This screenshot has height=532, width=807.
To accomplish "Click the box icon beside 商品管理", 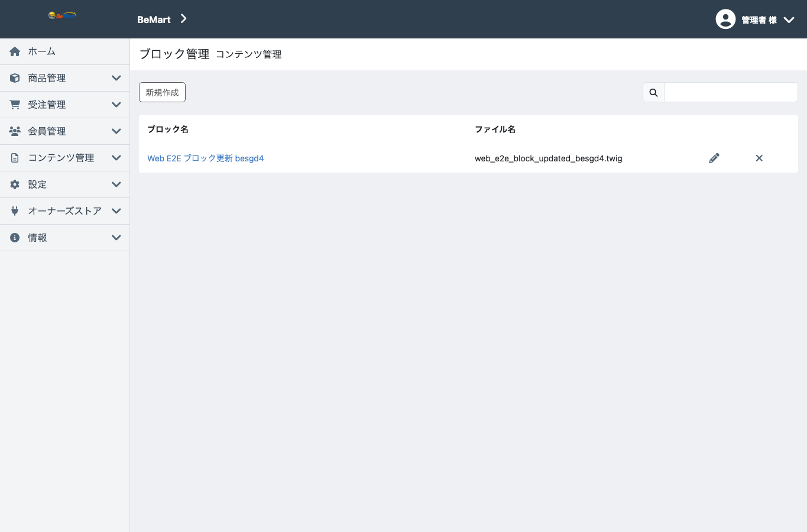I will pyautogui.click(x=15, y=78).
